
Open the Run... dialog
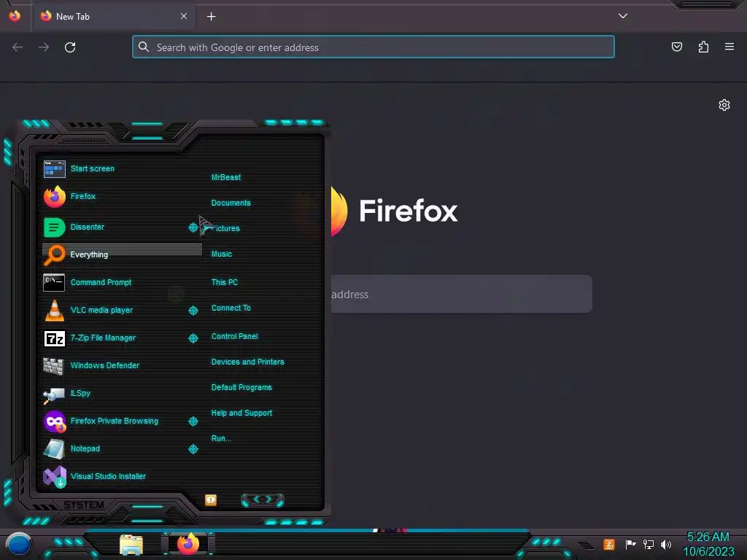point(221,438)
